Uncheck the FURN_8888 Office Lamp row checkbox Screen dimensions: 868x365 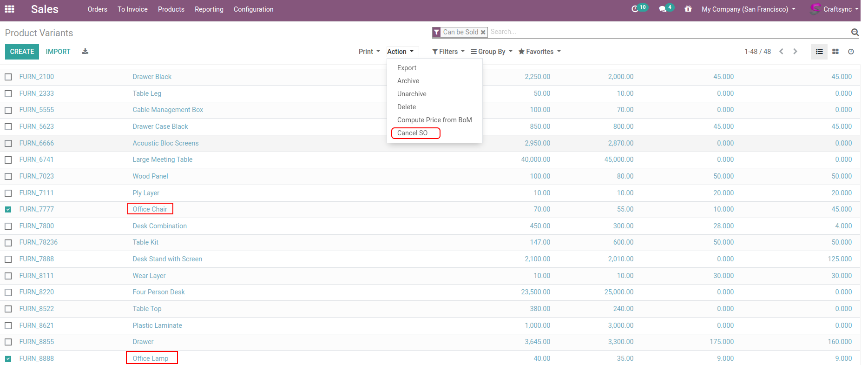click(8, 359)
